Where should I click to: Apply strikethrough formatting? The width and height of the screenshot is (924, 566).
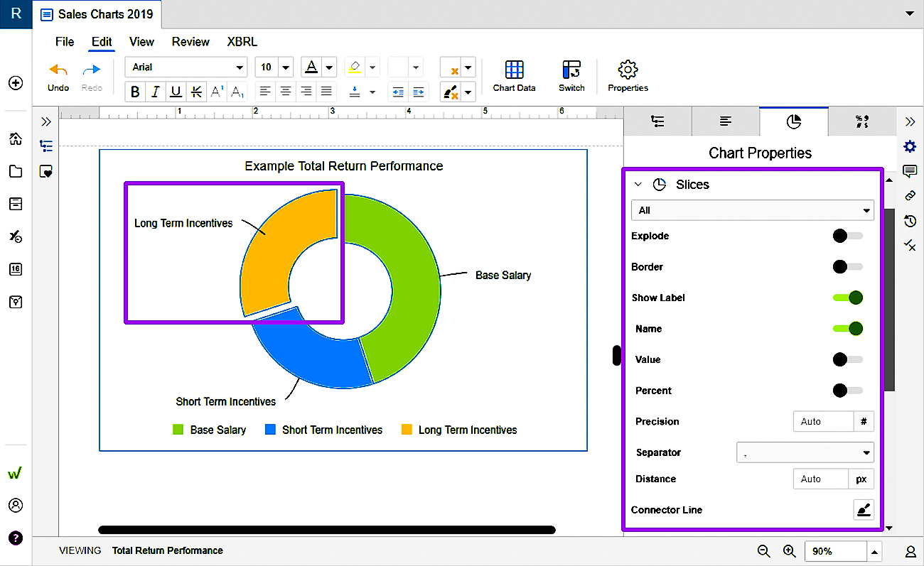[x=196, y=92]
